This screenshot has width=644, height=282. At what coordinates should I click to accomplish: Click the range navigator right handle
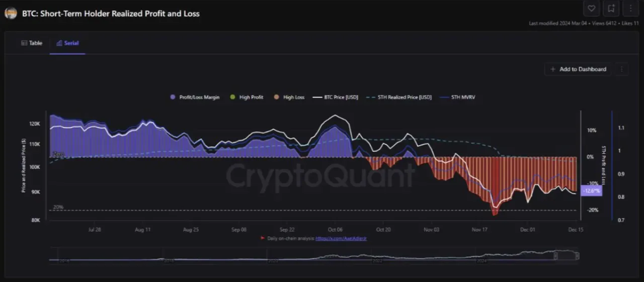[x=578, y=256]
